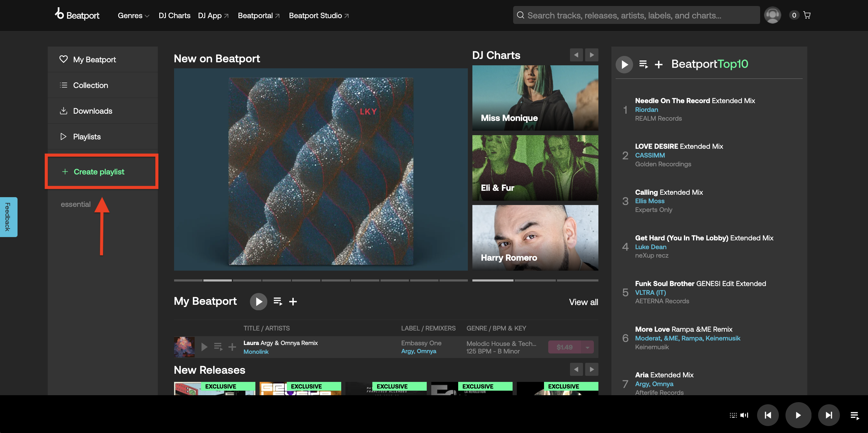The width and height of the screenshot is (868, 433).
Task: Click the search tracks input field
Action: click(x=636, y=15)
